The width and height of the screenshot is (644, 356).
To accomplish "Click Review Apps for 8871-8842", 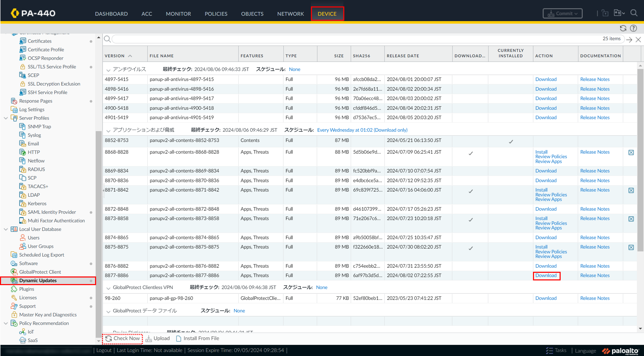I will (x=548, y=199).
